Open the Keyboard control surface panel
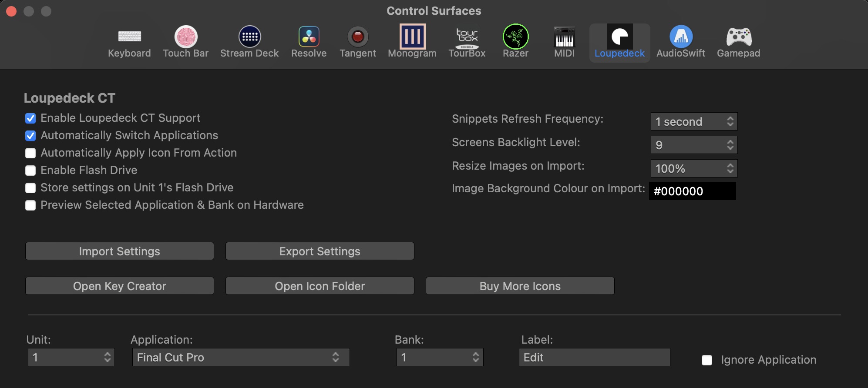Viewport: 868px width, 388px height. tap(129, 43)
